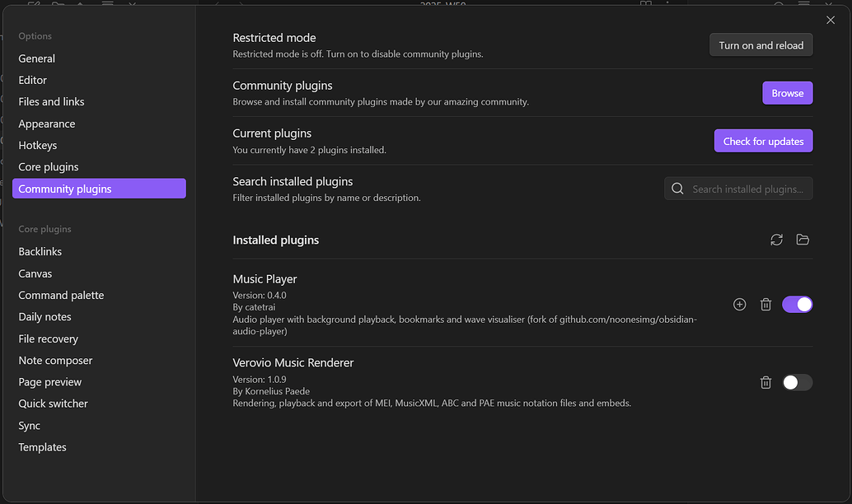Click 'By catetrai' author text
The image size is (852, 504).
(x=254, y=307)
